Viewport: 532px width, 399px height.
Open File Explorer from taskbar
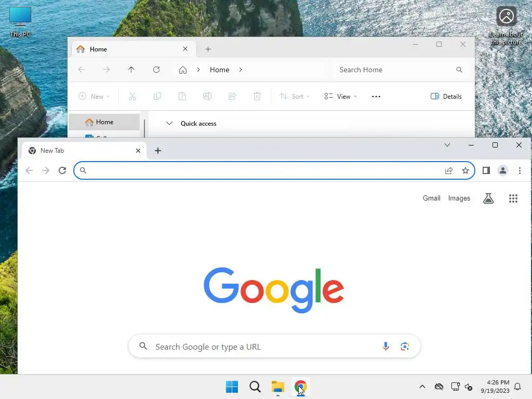pos(278,387)
